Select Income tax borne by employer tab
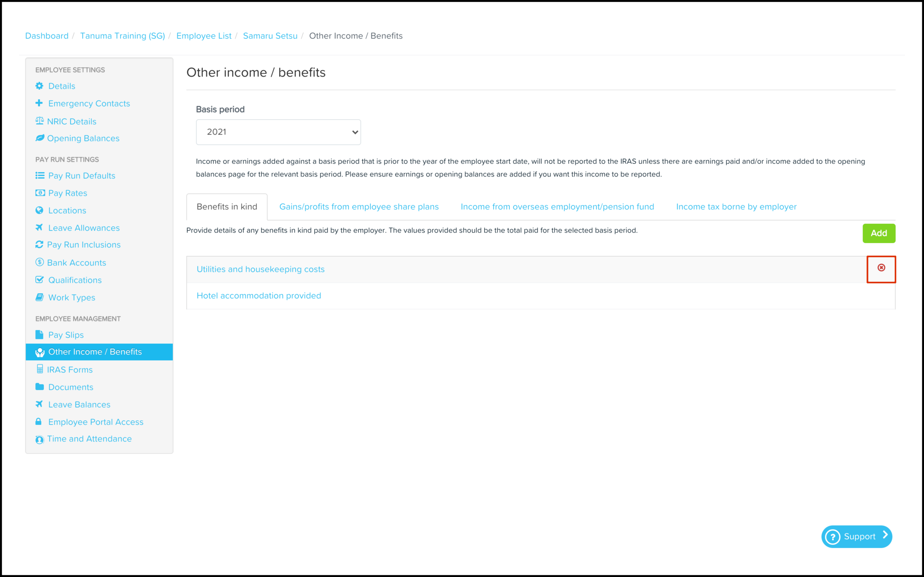 tap(736, 206)
